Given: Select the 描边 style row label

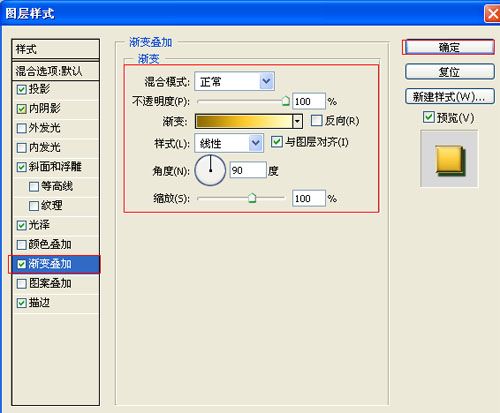Looking at the screenshot, I should click(x=39, y=303).
